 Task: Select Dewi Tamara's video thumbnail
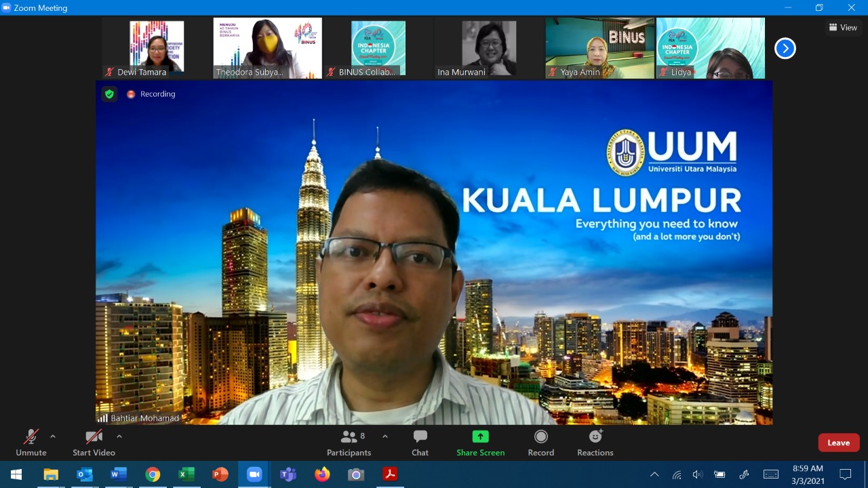click(x=157, y=48)
